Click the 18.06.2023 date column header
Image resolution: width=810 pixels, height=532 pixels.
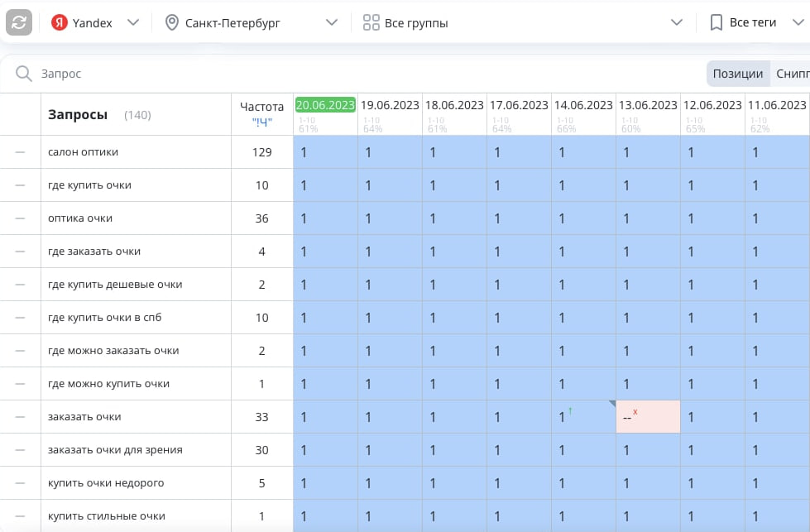click(x=454, y=105)
